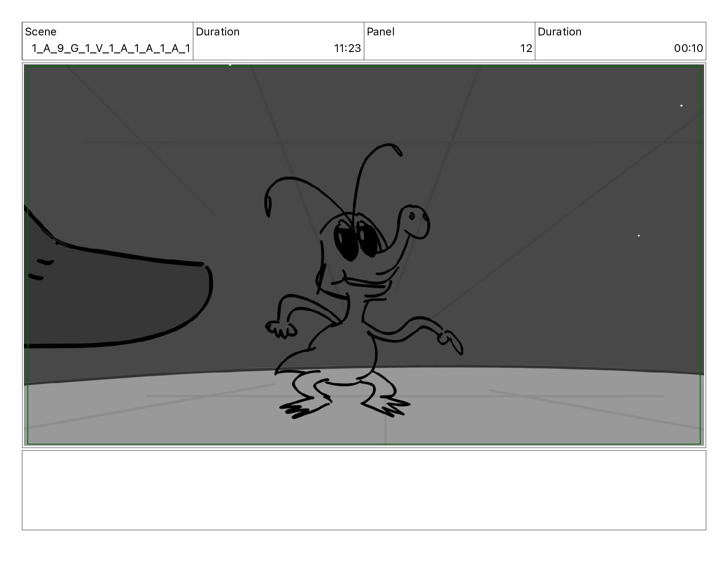Image resolution: width=728 pixels, height=563 pixels.
Task: Click the Duration label above 00:10
Action: click(x=559, y=32)
